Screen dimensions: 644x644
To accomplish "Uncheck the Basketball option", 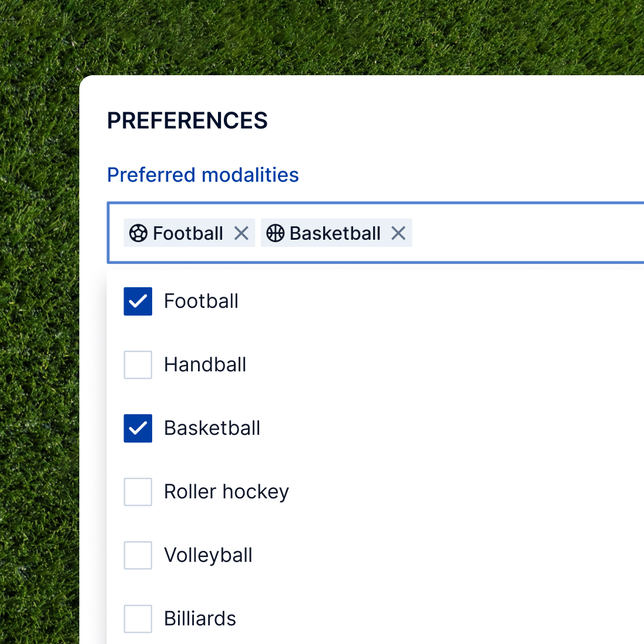I will pos(137,428).
